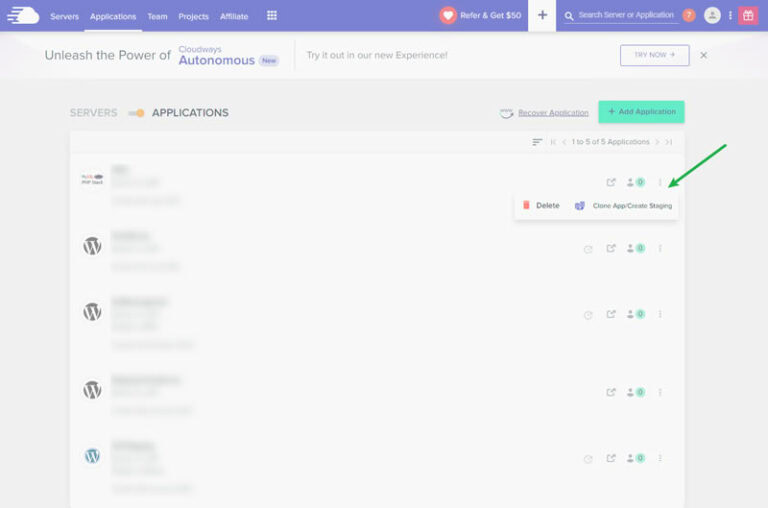
Task: Click the Add Application button
Action: [641, 112]
